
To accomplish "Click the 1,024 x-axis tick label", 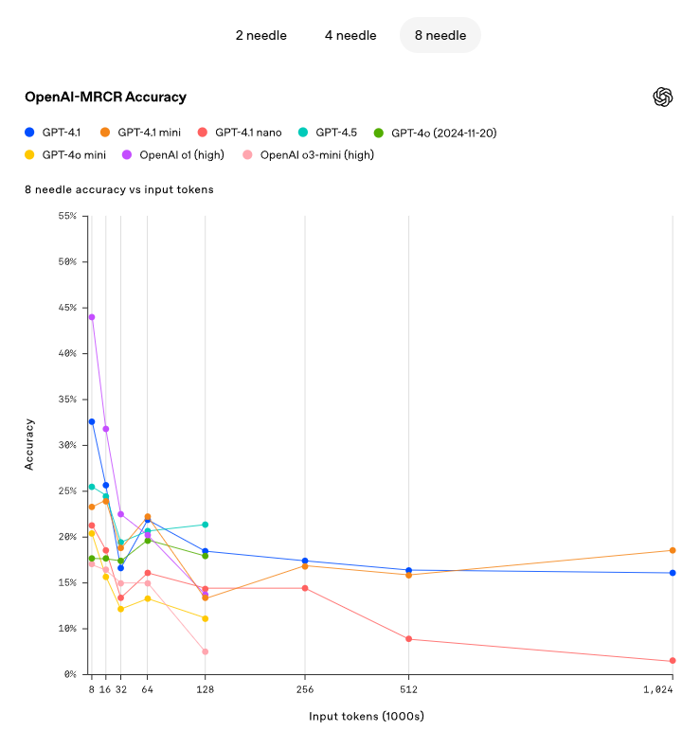I will pos(658,689).
